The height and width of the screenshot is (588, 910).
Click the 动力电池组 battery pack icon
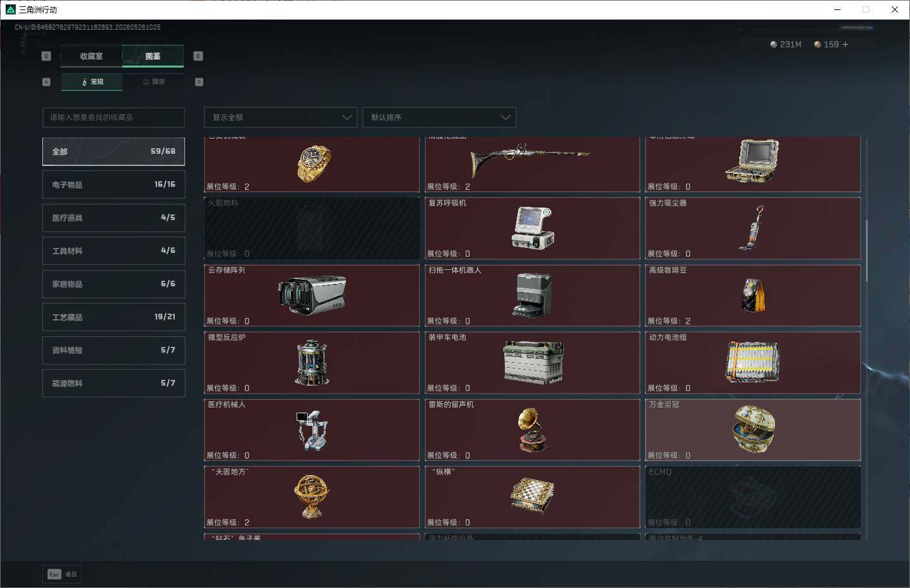(753, 362)
